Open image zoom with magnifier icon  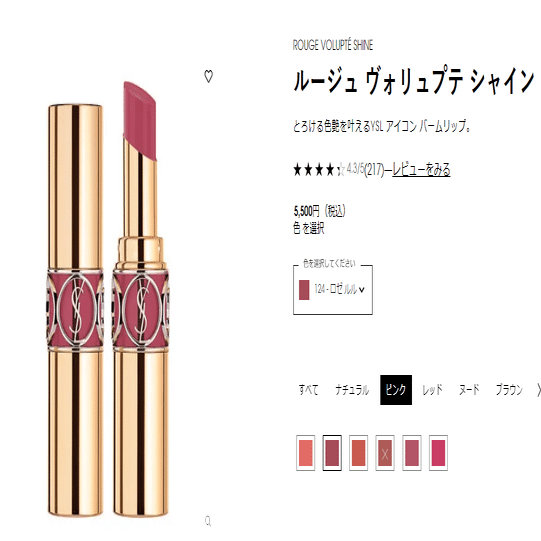[208, 521]
